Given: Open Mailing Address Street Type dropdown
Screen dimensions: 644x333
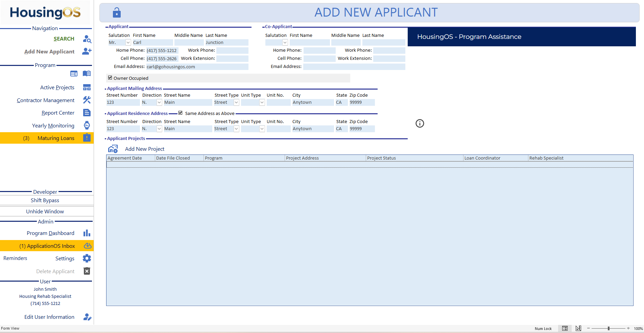Looking at the screenshot, I should [x=237, y=102].
